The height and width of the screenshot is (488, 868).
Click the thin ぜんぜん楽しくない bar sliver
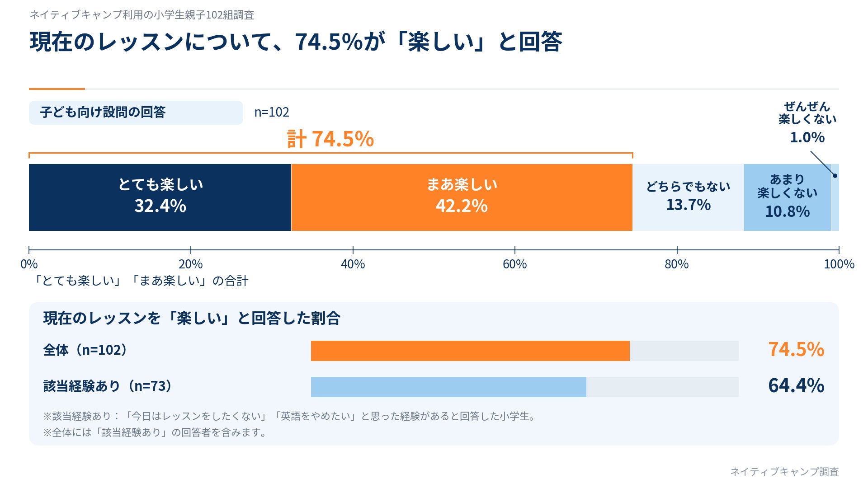tap(835, 197)
